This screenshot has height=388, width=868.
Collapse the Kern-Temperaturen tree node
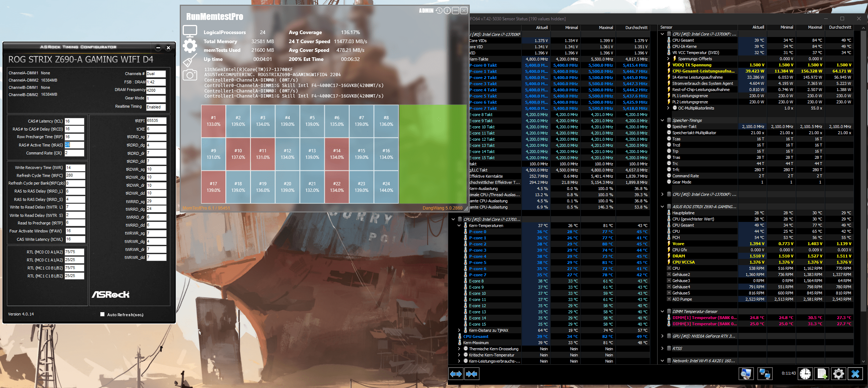(459, 226)
